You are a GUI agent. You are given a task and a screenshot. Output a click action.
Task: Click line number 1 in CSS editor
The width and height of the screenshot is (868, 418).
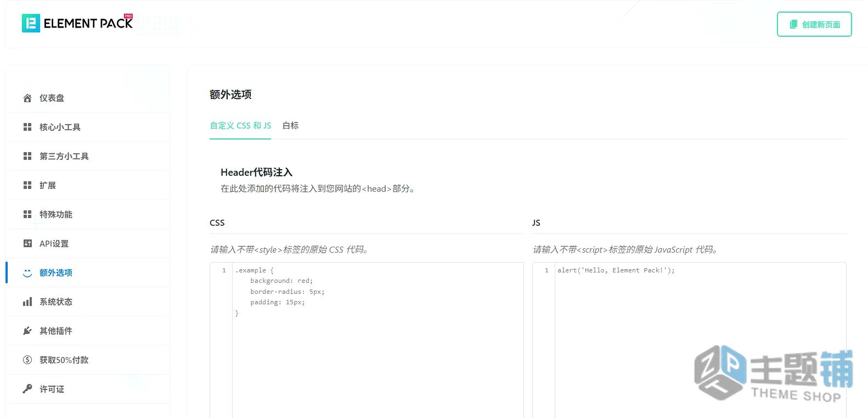coord(224,270)
